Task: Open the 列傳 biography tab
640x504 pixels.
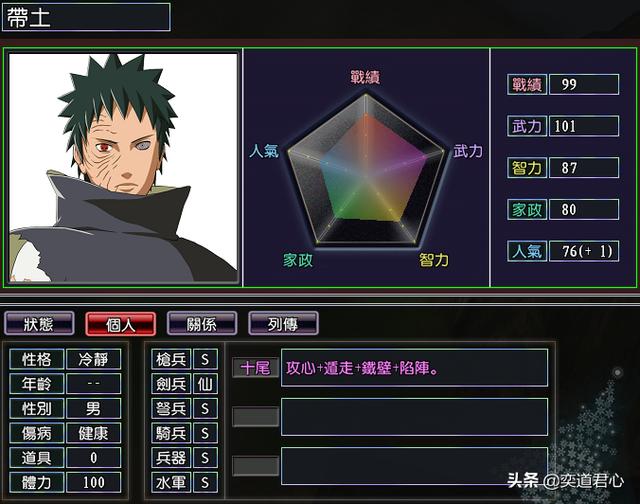Action: coord(283,324)
